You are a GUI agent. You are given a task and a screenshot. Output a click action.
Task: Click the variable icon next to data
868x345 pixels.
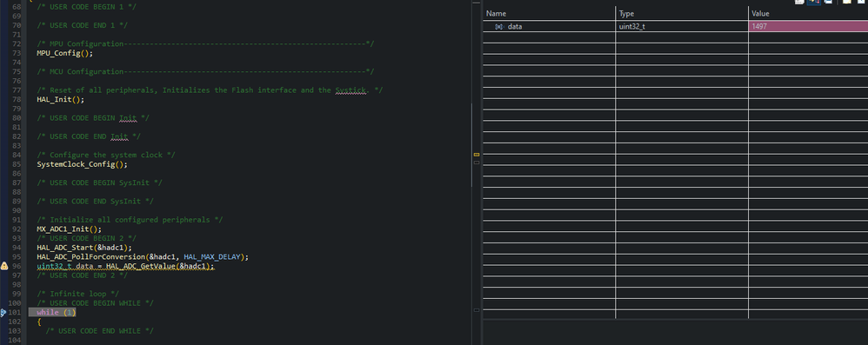498,27
